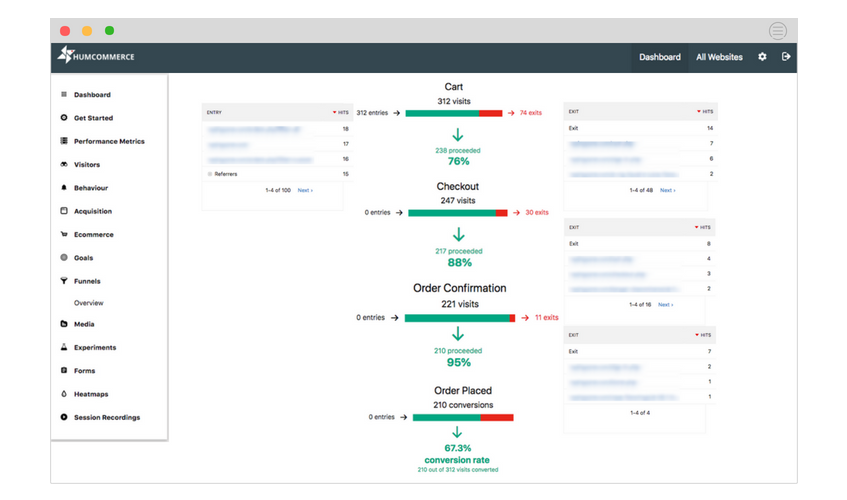This screenshot has width=847, height=500.
Task: Click the Get Started sidebar icon
Action: [64, 118]
